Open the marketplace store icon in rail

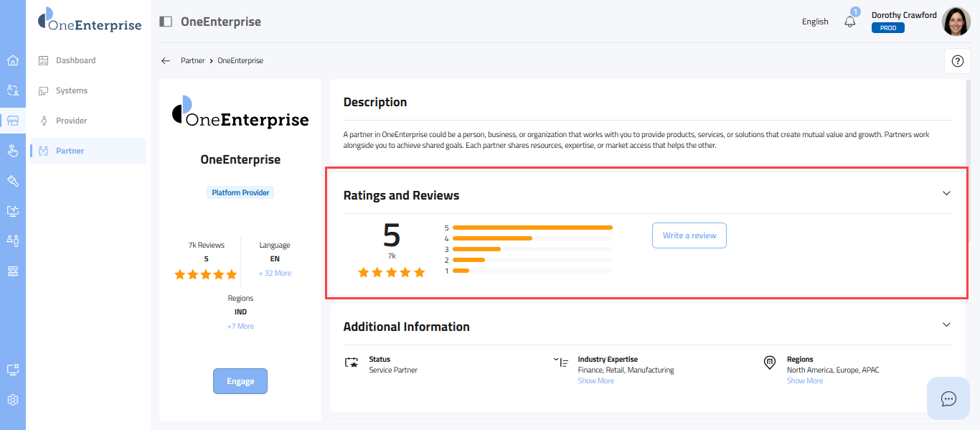pos(13,121)
